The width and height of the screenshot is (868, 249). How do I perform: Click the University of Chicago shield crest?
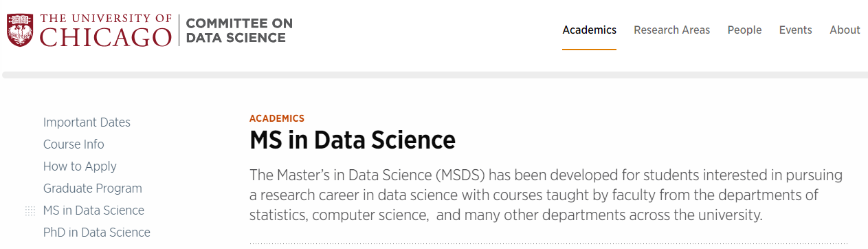[x=21, y=30]
